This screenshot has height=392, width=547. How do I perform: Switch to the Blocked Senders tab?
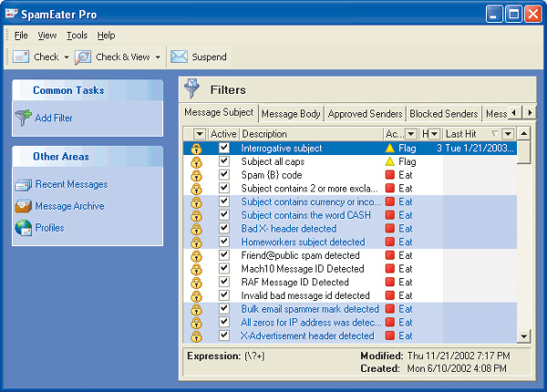pos(443,114)
